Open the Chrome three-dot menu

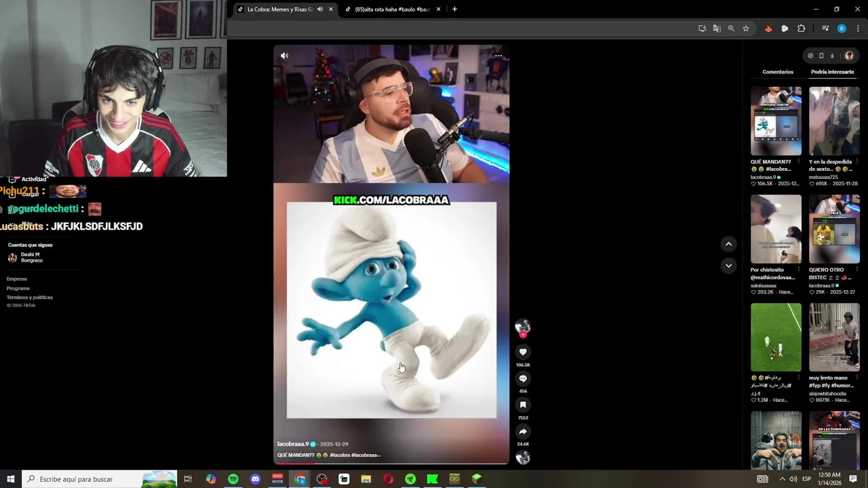coord(858,28)
